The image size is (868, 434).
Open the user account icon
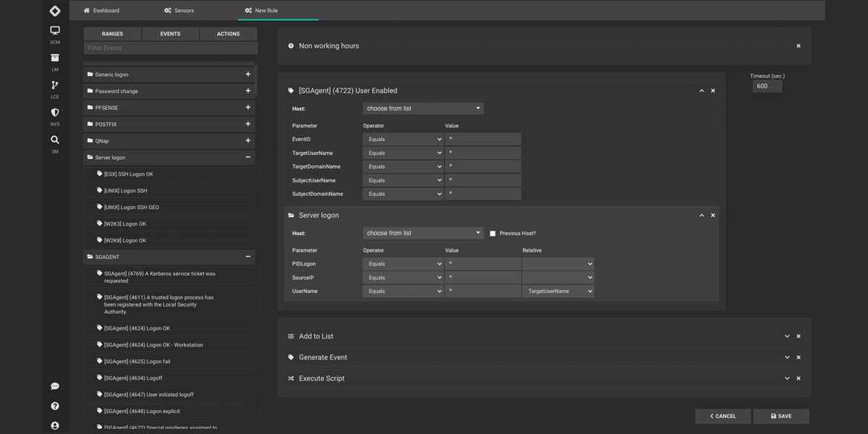click(55, 426)
